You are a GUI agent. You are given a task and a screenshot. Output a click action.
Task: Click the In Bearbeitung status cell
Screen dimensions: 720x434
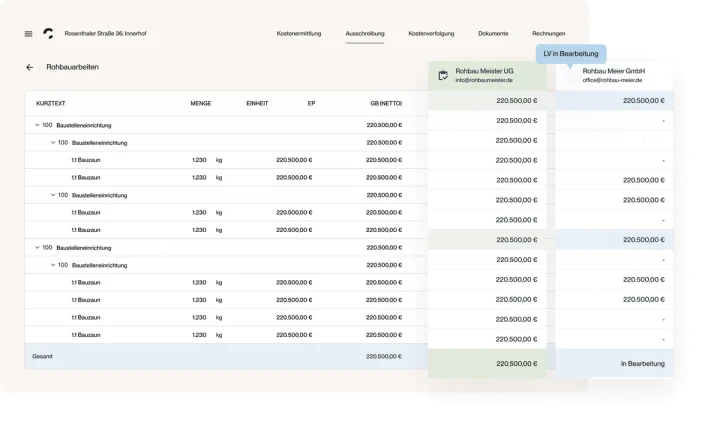(x=615, y=363)
